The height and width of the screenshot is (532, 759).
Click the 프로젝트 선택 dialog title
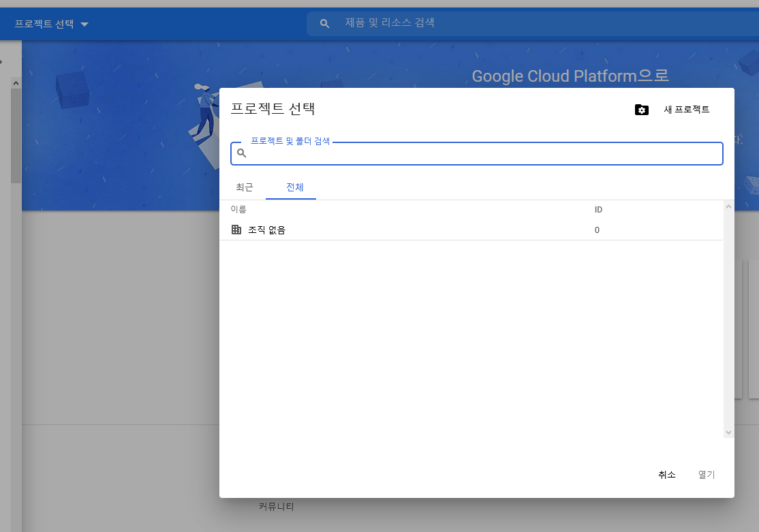pos(273,108)
